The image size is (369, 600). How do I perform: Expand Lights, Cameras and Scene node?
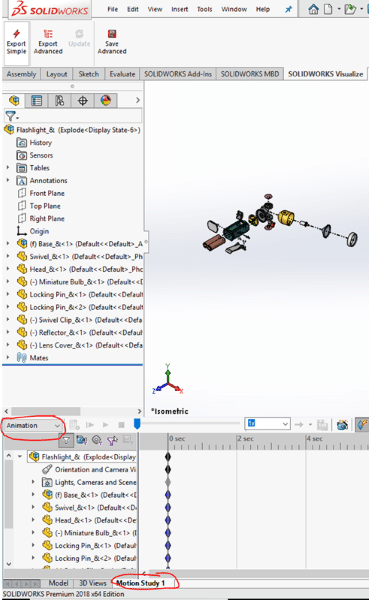coord(33,482)
